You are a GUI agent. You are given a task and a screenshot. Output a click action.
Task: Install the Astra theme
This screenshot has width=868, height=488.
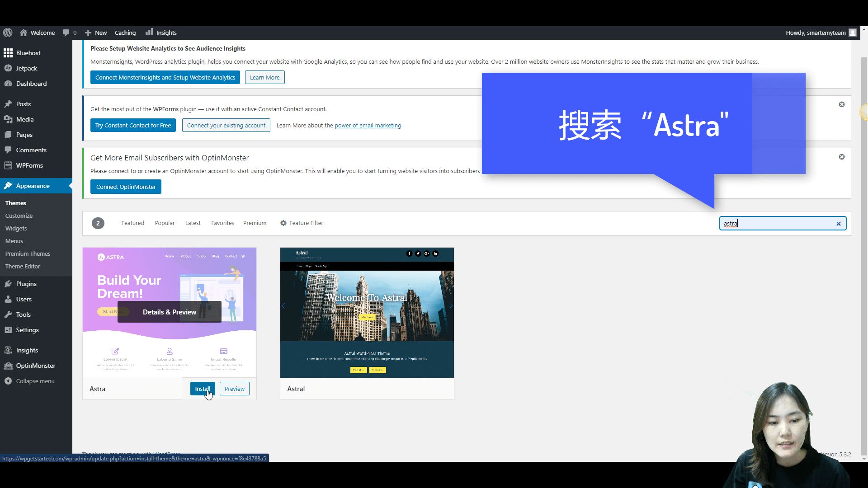pyautogui.click(x=202, y=389)
